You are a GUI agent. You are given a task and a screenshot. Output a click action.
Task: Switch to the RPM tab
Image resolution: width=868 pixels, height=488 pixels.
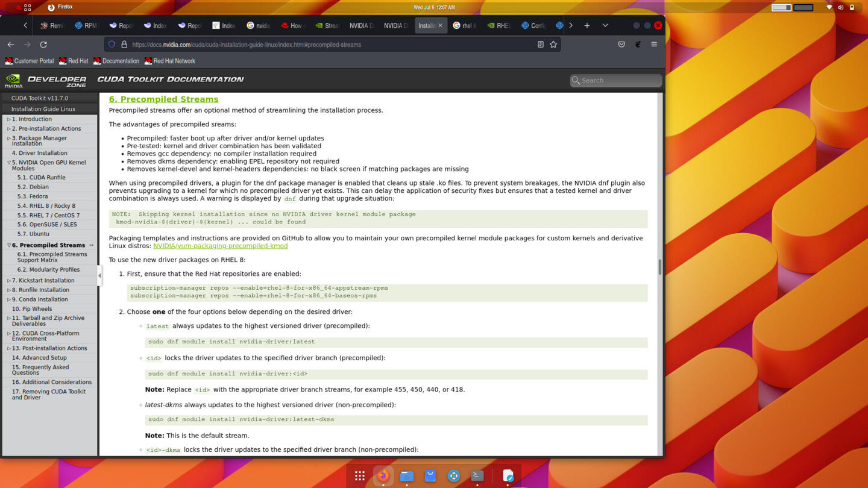86,25
